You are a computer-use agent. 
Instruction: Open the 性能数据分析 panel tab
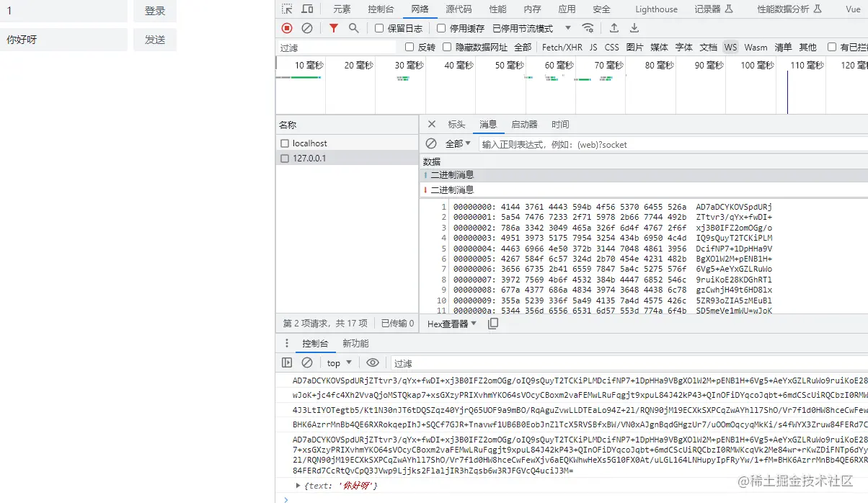point(788,9)
